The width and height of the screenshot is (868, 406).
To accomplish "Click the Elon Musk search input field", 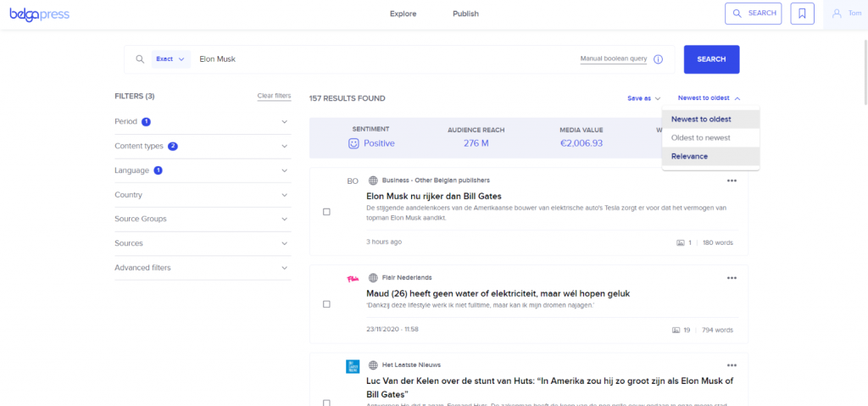I will pos(385,59).
